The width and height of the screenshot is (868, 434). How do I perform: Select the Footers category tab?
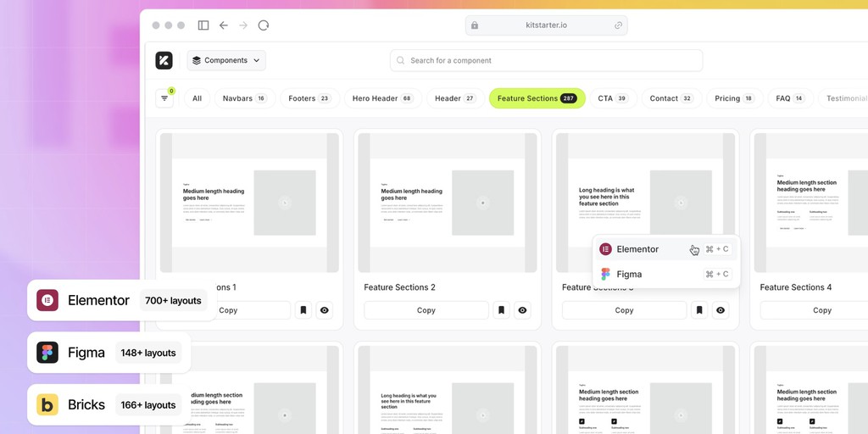pos(309,98)
